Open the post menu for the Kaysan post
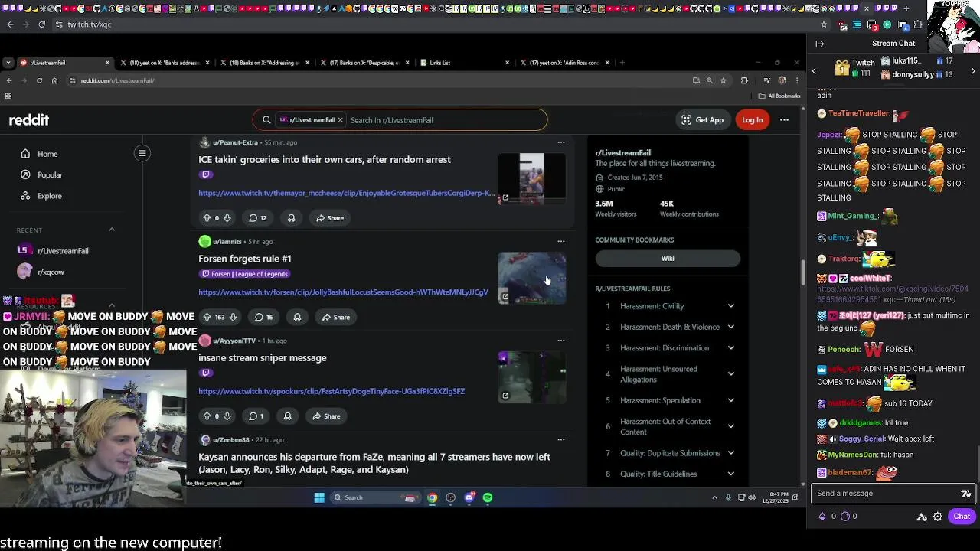This screenshot has width=980, height=551. click(561, 439)
